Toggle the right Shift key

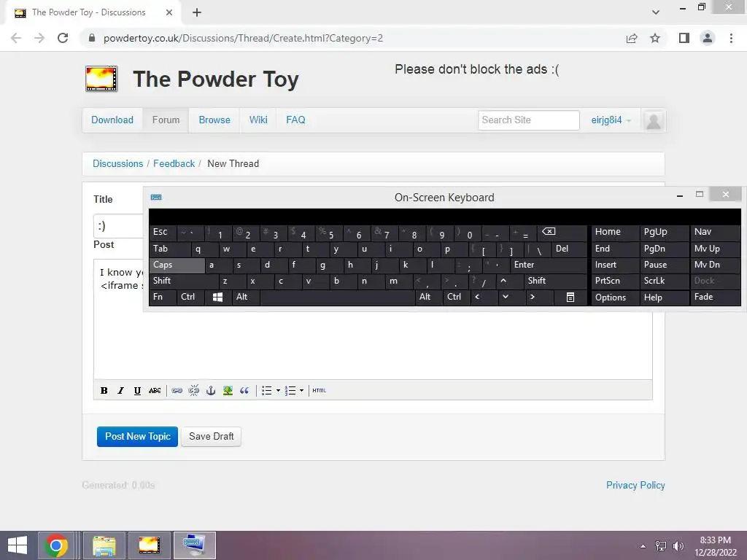(x=555, y=281)
